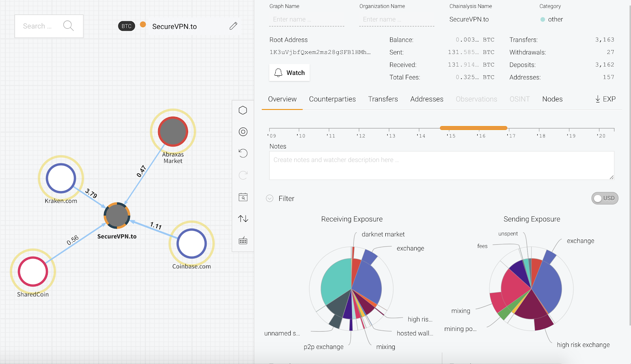Click the magnifying glass search icon

pos(68,26)
